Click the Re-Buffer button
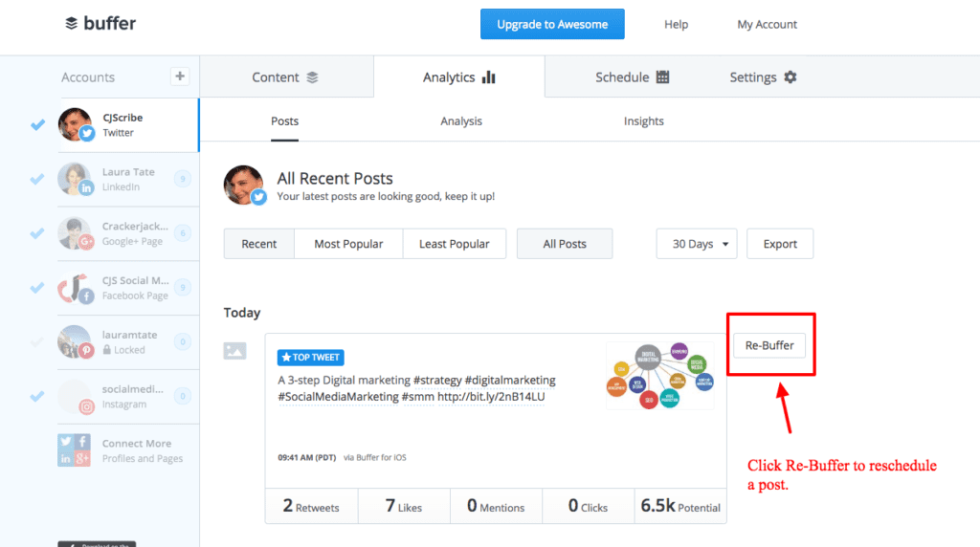 pyautogui.click(x=769, y=345)
